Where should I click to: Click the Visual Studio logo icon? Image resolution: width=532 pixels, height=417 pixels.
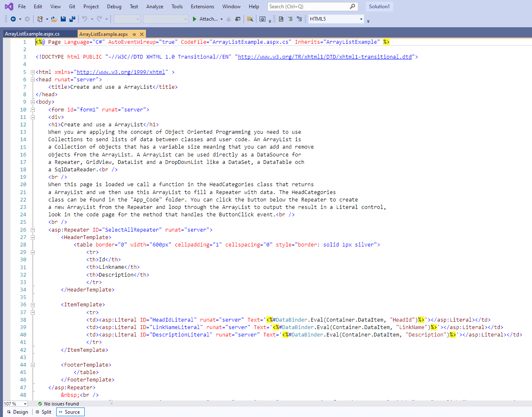(9, 7)
